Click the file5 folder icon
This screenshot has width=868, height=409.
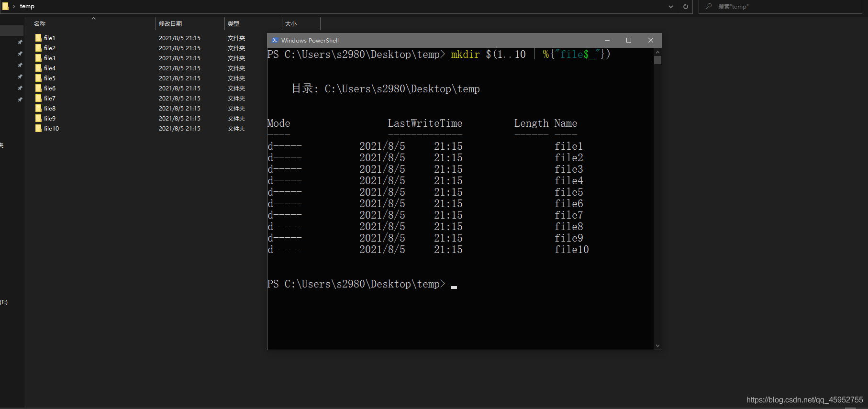click(x=38, y=78)
